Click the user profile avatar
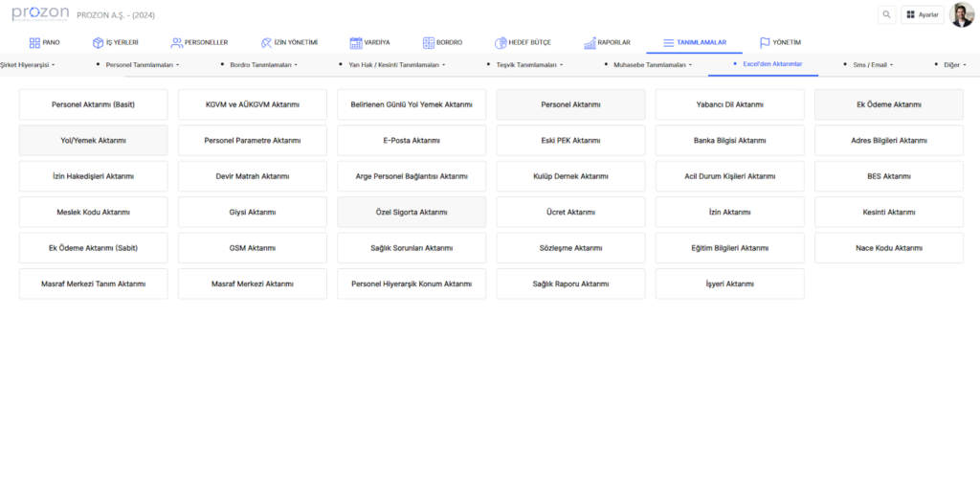This screenshot has height=478, width=980. [961, 15]
